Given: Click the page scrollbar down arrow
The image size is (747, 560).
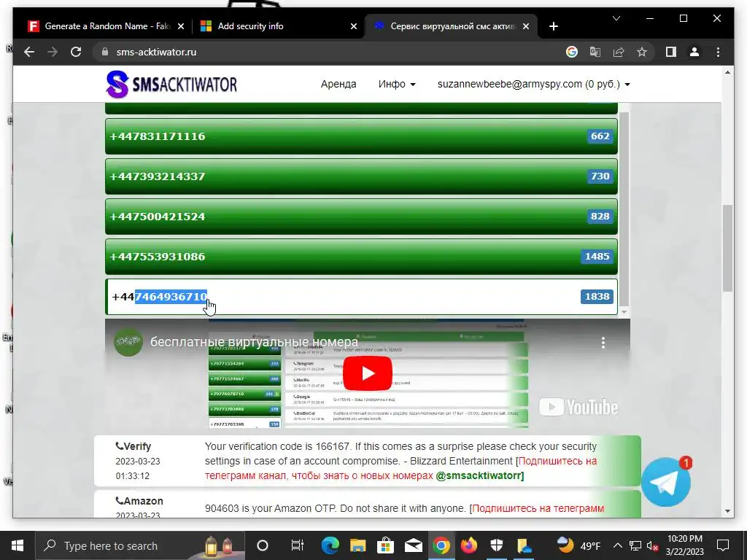Looking at the screenshot, I should coord(727,511).
